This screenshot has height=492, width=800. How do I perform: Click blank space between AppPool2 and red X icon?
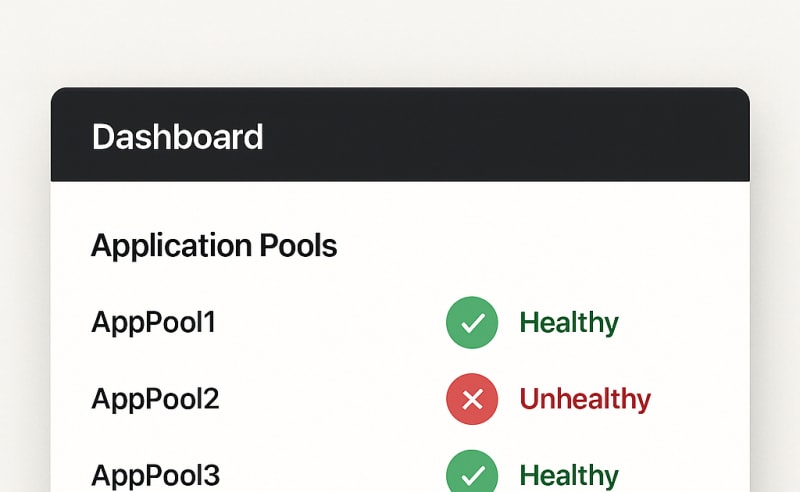click(330, 400)
